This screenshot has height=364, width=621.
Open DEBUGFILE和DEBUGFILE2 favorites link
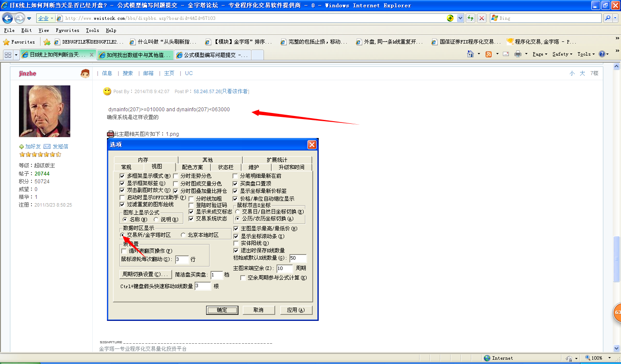point(89,42)
